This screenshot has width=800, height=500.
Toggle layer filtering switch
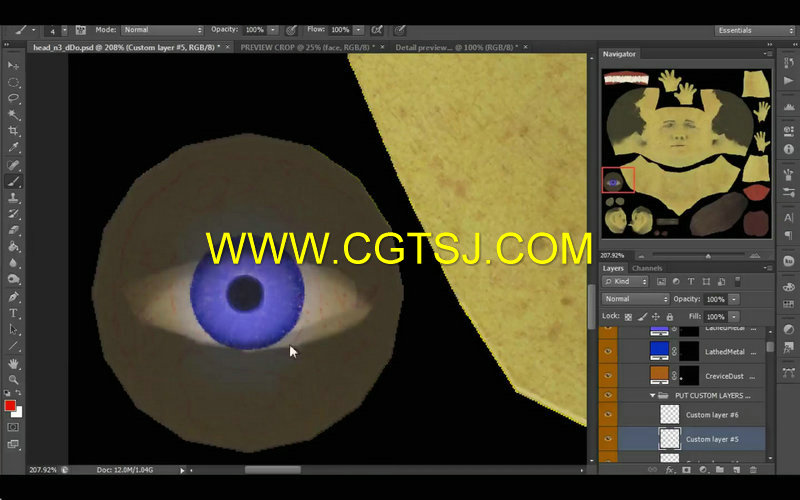[x=737, y=281]
